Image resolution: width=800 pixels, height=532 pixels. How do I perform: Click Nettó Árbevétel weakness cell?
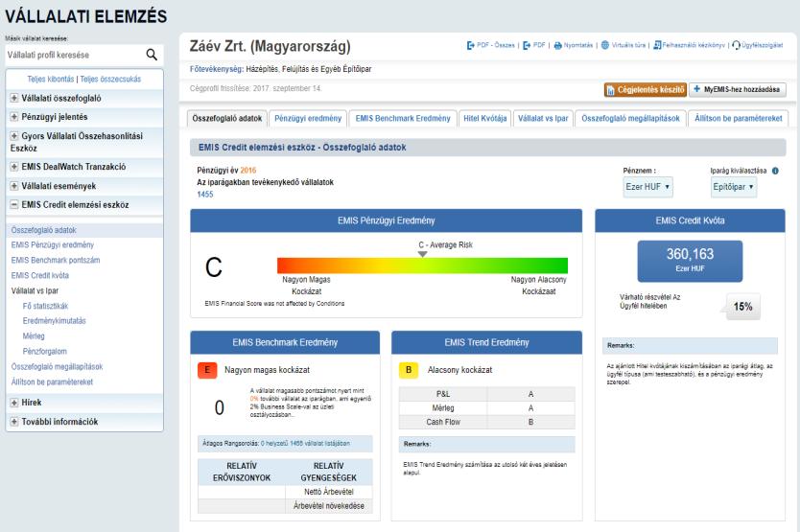coord(329,492)
